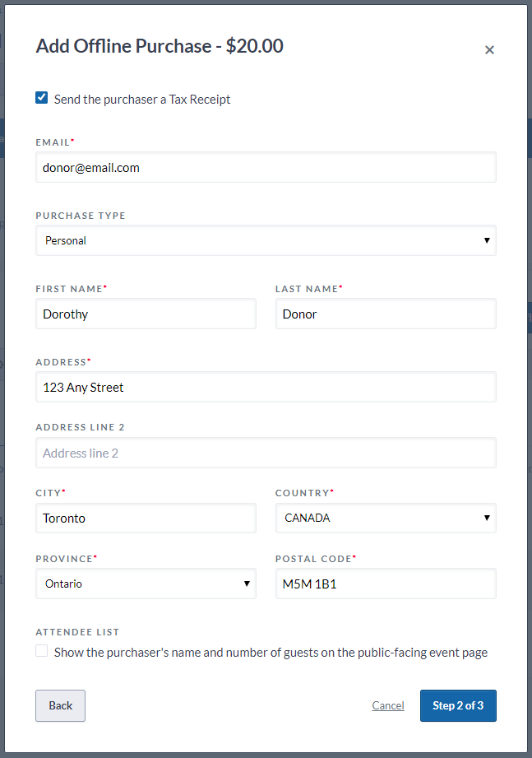This screenshot has width=532, height=758.
Task: Focus the Email input field
Action: pos(265,167)
